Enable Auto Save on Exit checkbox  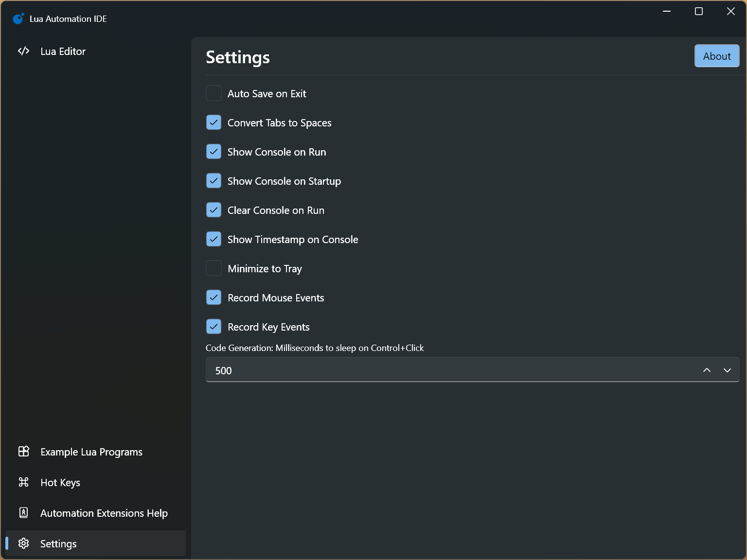(213, 93)
